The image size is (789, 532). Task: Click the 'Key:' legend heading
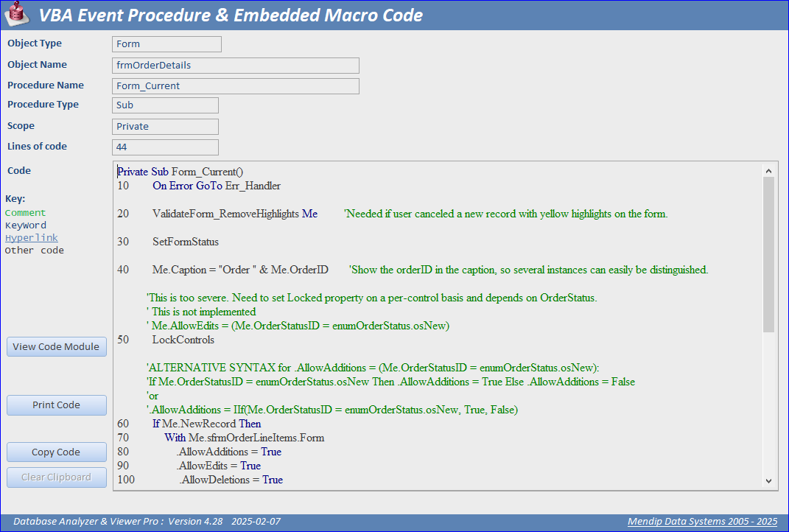(15, 199)
